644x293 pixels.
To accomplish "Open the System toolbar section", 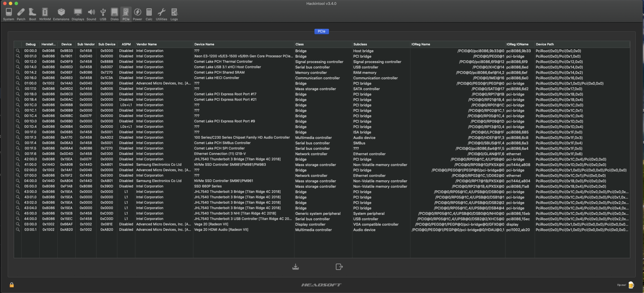I will pos(9,14).
